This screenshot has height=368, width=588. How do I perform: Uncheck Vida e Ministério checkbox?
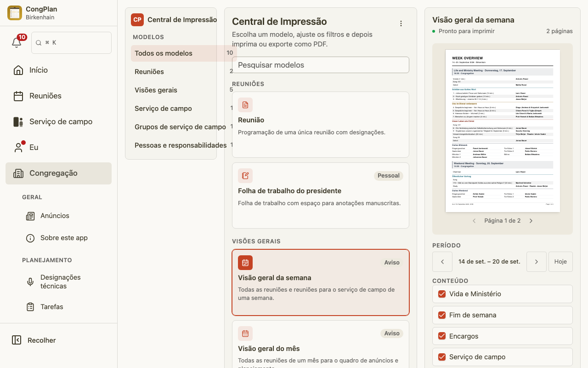442,294
